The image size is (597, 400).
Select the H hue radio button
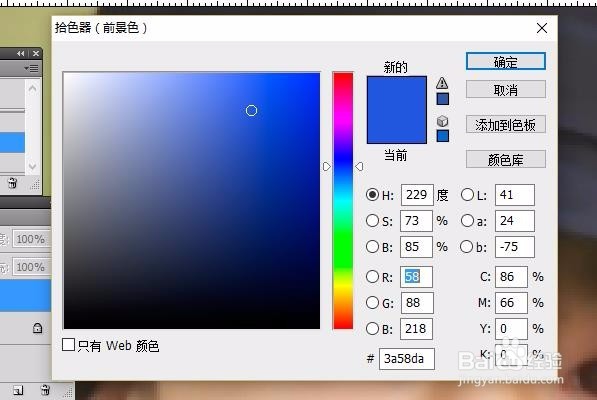tap(372, 195)
